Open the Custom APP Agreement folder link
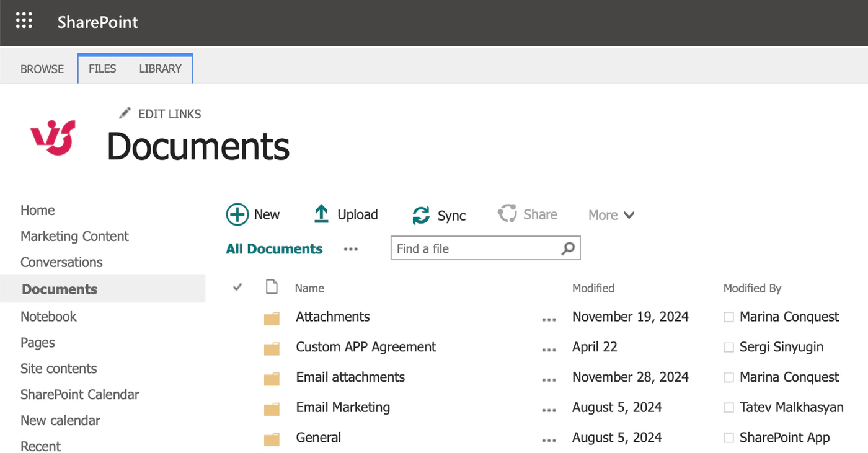Viewport: 868px width, 453px height. (366, 347)
